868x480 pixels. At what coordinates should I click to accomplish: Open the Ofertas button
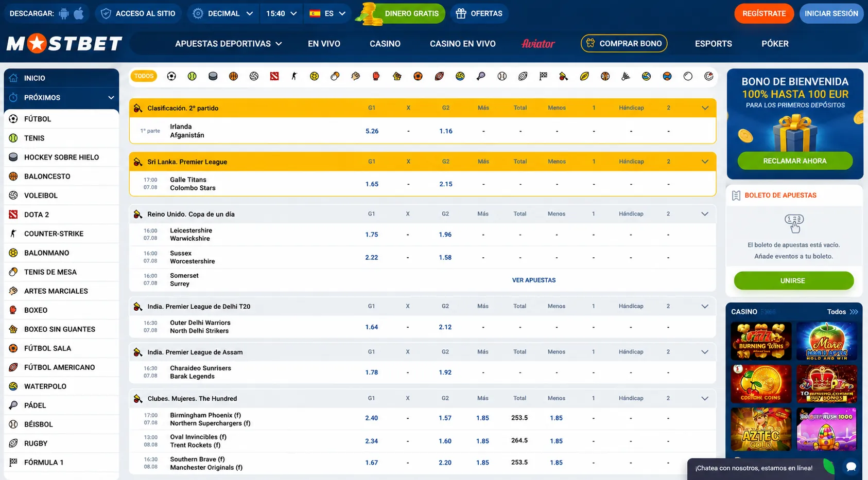tap(479, 13)
